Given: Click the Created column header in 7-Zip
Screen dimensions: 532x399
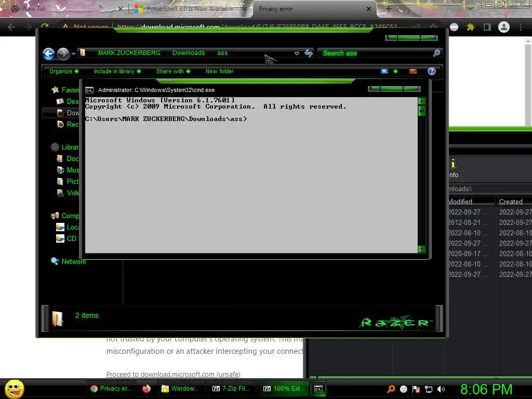Looking at the screenshot, I should [x=514, y=202].
